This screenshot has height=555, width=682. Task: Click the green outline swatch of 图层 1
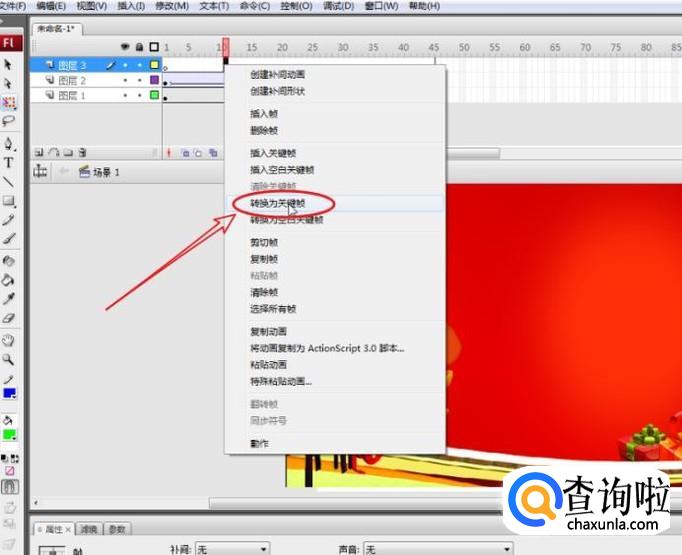pos(154,94)
